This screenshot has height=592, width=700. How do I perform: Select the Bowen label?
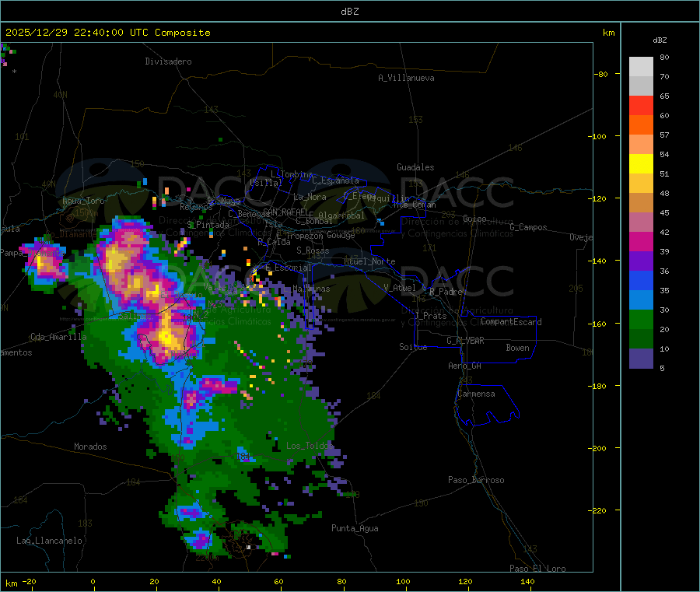pos(518,348)
